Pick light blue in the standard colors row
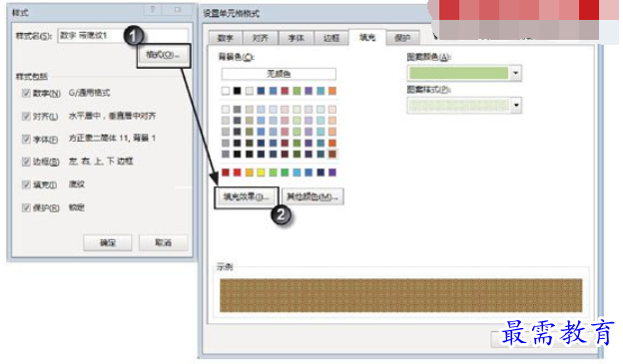Screen dimensions: 623x364 297,173
